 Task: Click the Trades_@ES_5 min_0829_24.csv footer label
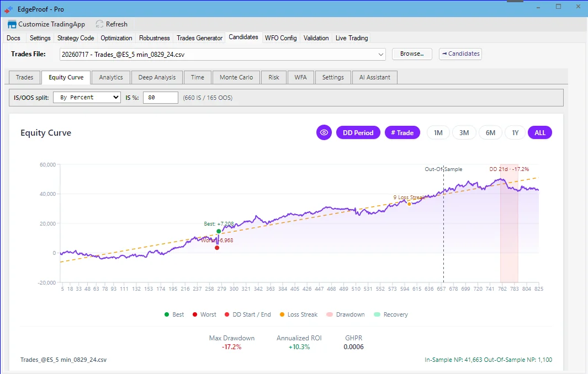pos(63,360)
